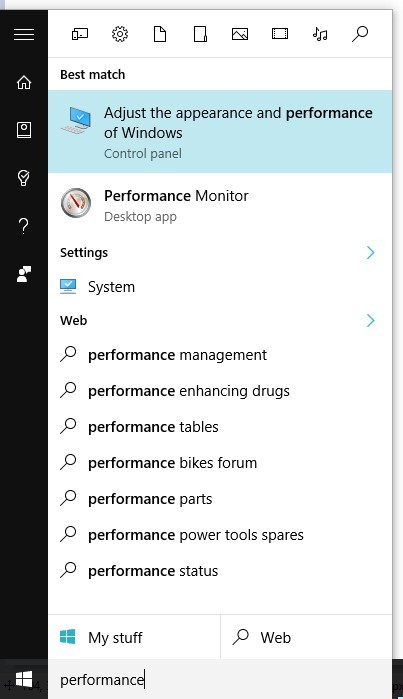Filter results by Settings gear icon
Image resolution: width=403 pixels, height=699 pixels.
click(120, 34)
